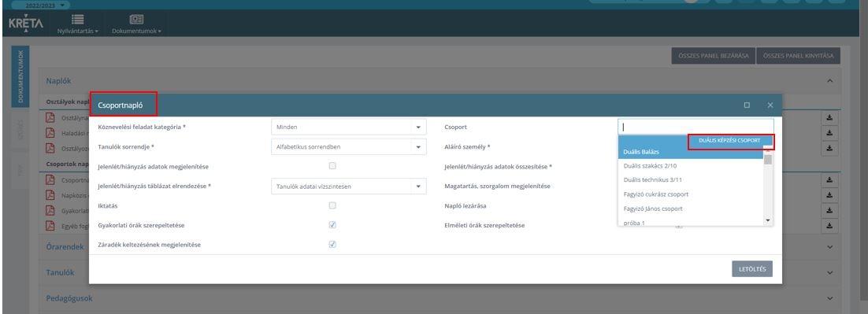Toggle Záradék keltezésének megjelenítése checkbox

click(332, 244)
